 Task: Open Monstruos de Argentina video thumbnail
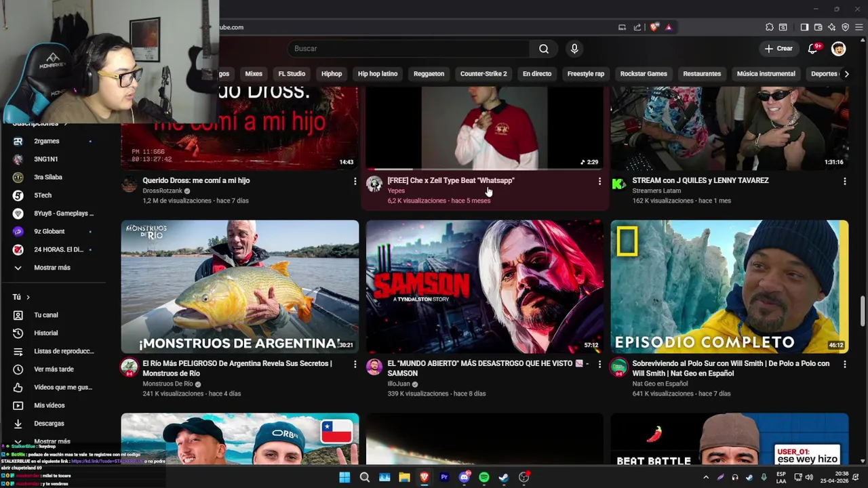(x=240, y=286)
